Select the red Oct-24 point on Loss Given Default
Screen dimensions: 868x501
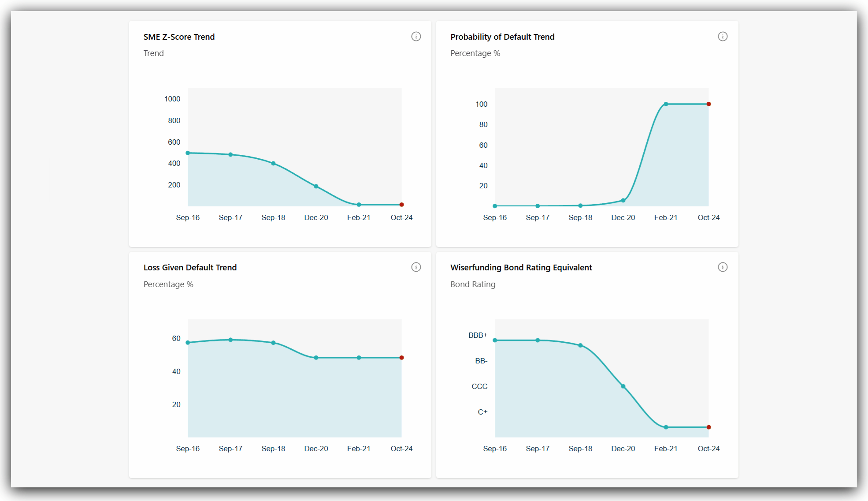(x=401, y=358)
